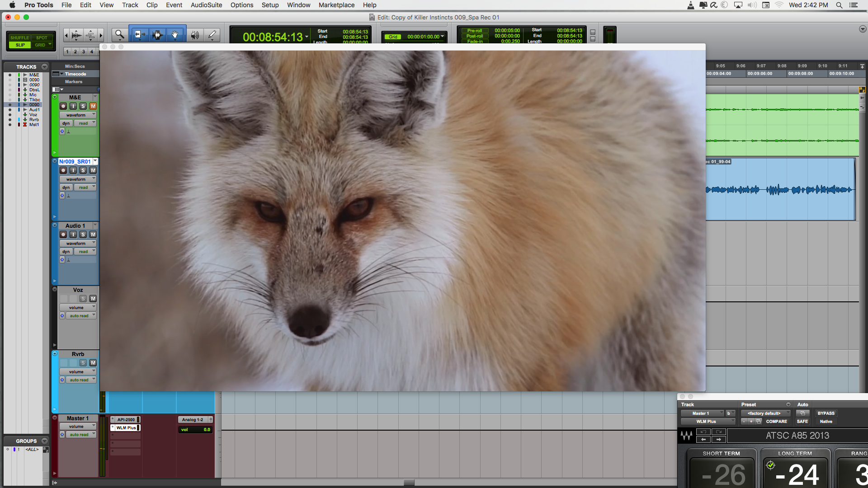Enable Grid edit mode

tap(41, 45)
